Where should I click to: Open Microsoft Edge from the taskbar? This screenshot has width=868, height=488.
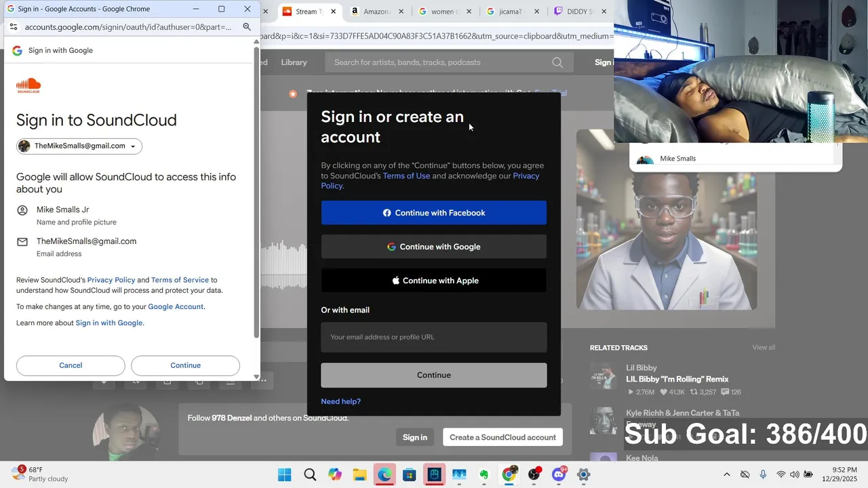click(x=384, y=474)
